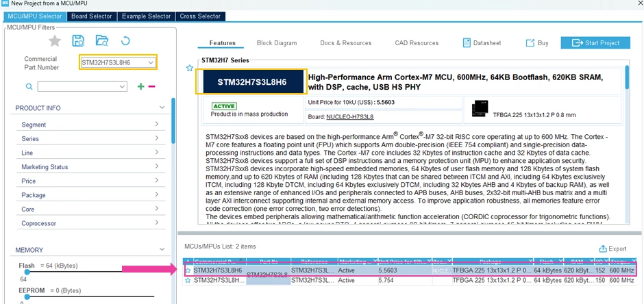Click the 'MCUs/MPUs List: 2 items' label
644x304 pixels.
[x=220, y=246]
